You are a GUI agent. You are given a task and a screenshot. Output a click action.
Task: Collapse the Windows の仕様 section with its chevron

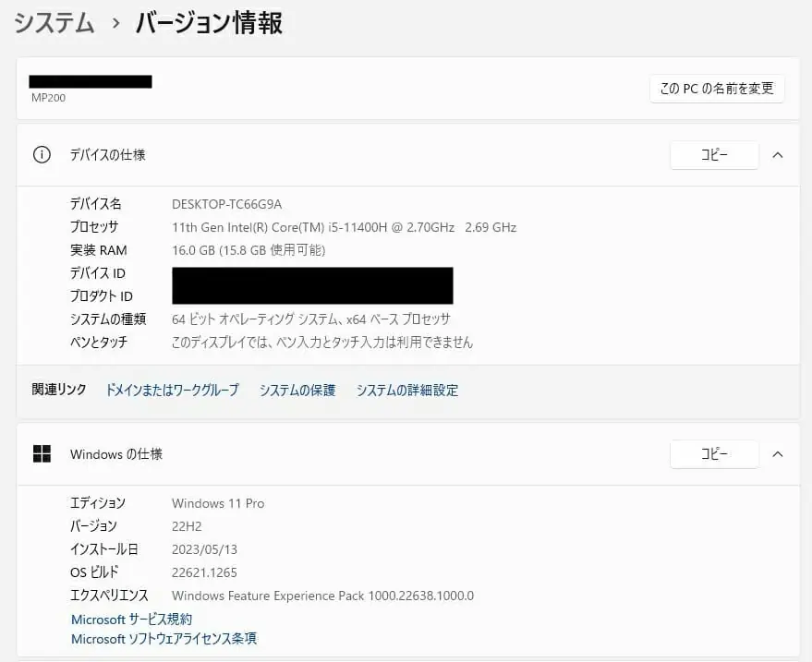tap(777, 454)
